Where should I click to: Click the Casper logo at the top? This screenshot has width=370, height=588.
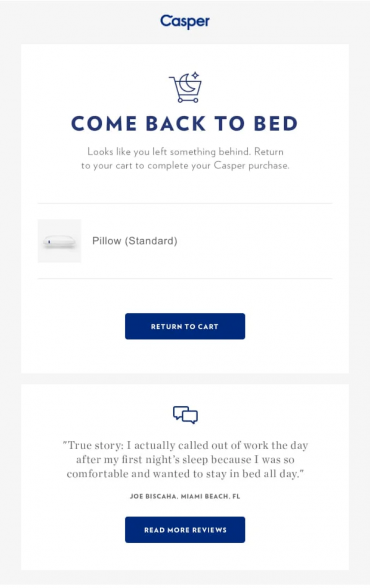coord(185,21)
